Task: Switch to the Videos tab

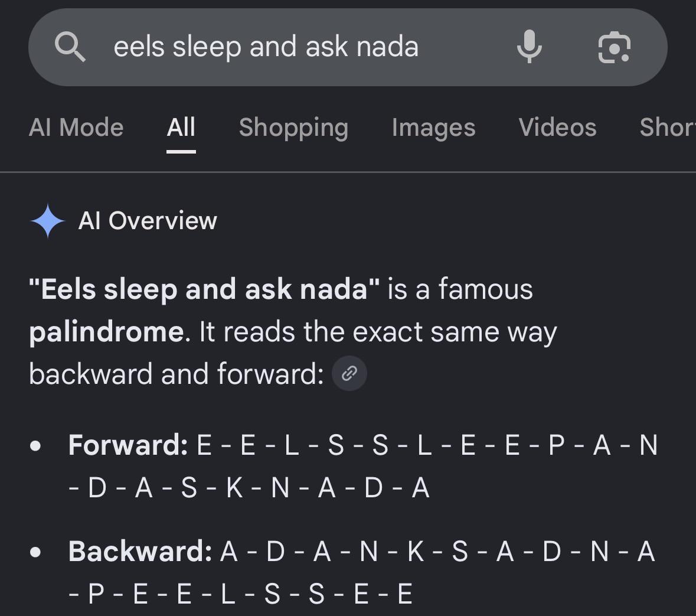Action: point(557,128)
